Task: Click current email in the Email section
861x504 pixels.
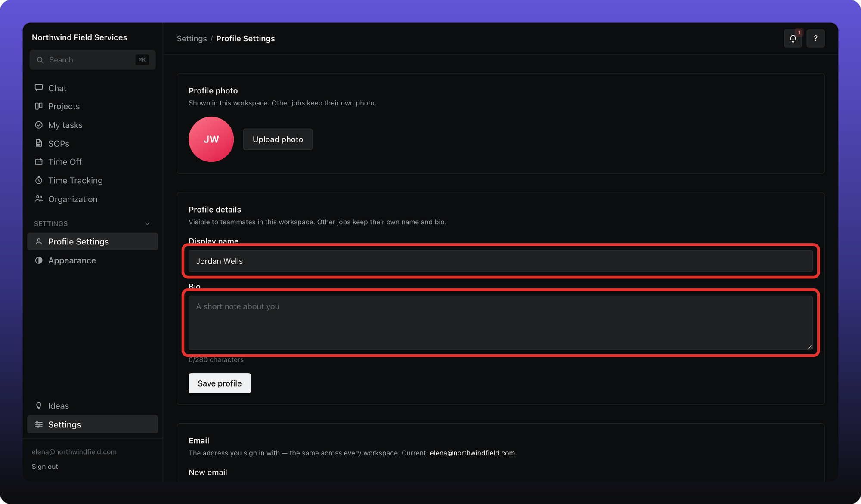Action: click(472, 453)
